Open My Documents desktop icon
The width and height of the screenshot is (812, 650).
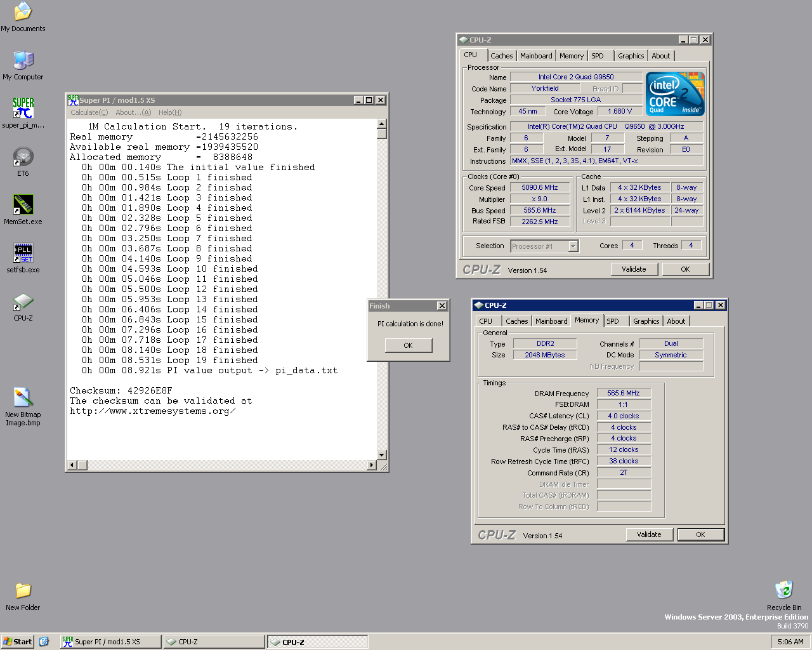23,17
